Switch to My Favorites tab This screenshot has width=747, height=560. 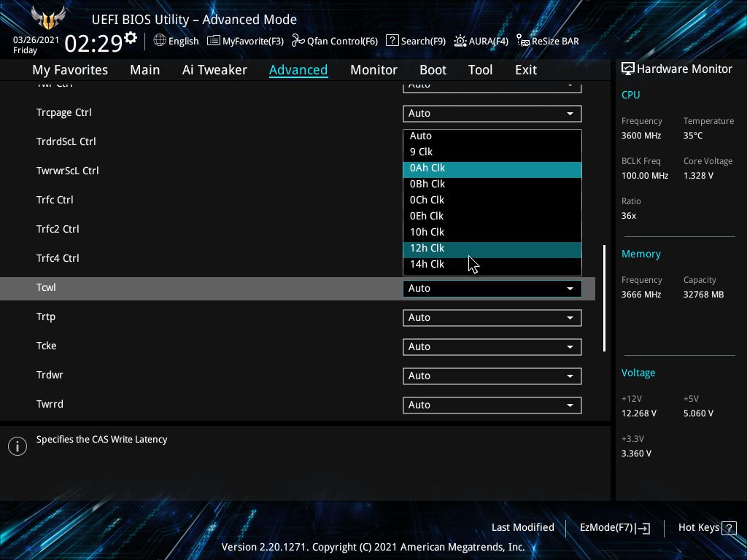pos(70,70)
